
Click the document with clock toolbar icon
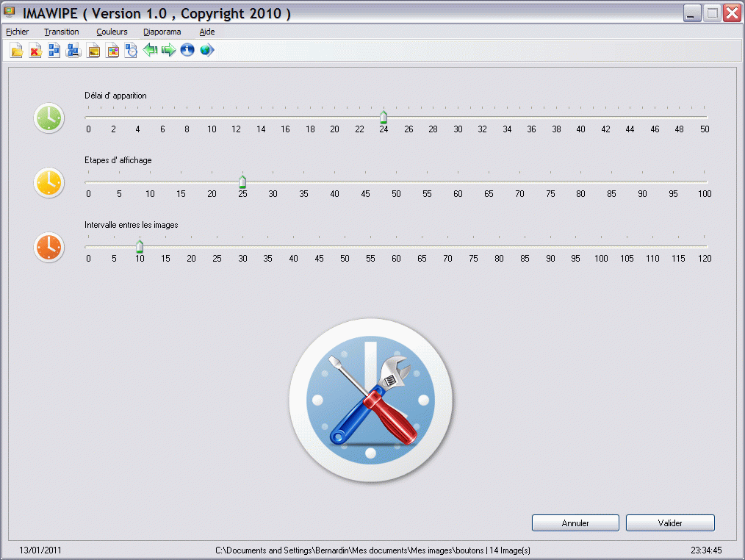pyautogui.click(x=131, y=51)
